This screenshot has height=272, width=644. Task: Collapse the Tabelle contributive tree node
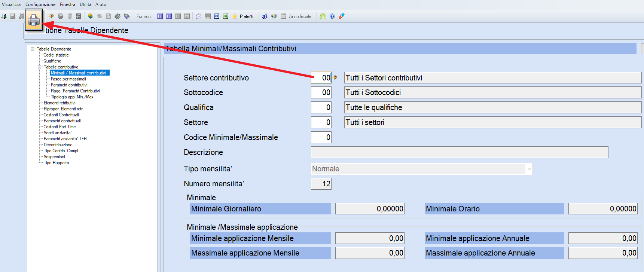click(39, 67)
